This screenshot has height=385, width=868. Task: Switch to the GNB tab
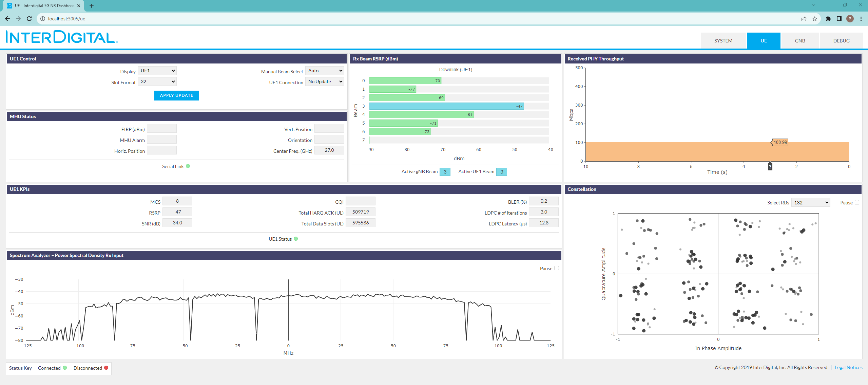pos(800,41)
